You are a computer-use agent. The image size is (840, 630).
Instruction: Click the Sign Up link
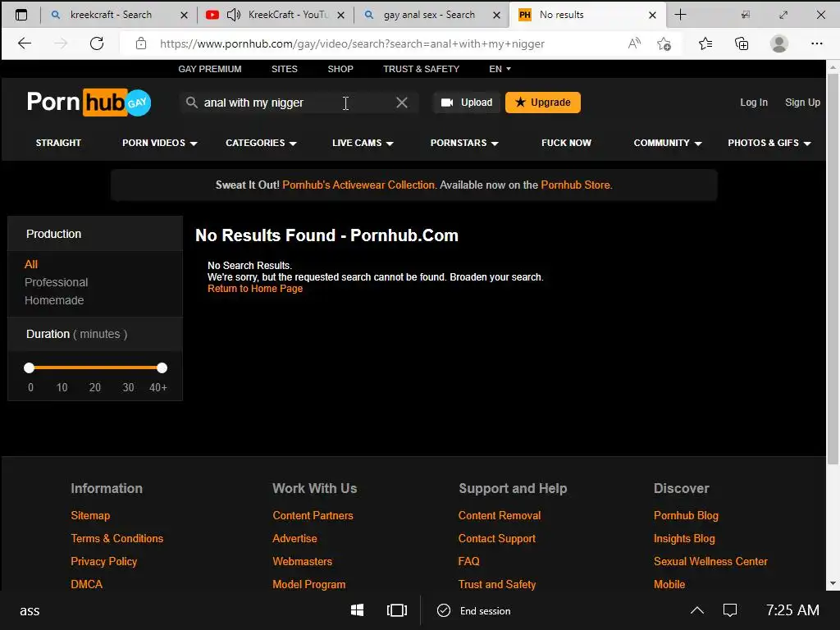tap(802, 103)
